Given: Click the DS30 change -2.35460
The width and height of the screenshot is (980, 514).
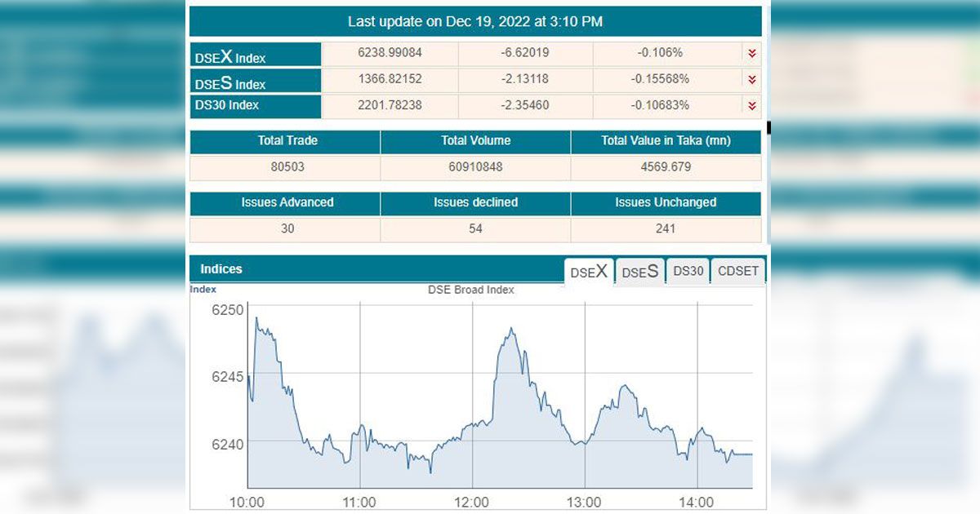Looking at the screenshot, I should [525, 105].
